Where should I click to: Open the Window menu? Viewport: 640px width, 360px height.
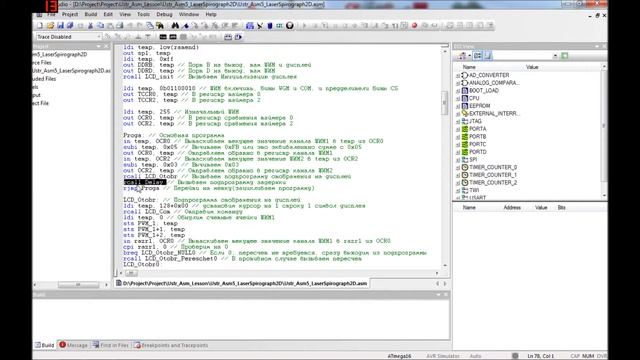pos(189,14)
